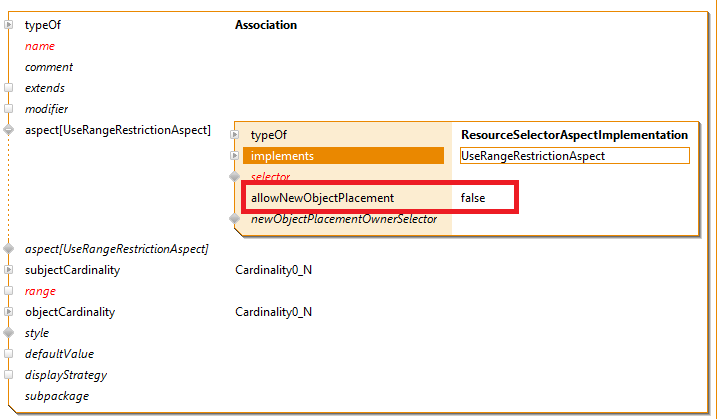
Task: Select the red name property
Action: tap(40, 46)
